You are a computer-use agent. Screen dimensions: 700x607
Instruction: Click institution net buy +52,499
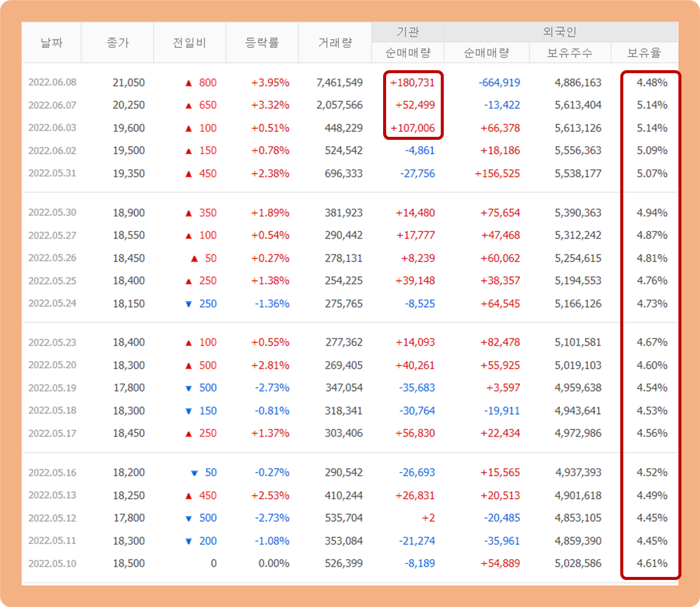pos(415,105)
